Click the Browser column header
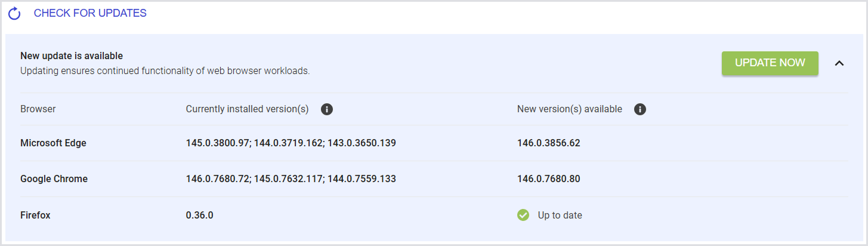868x246 pixels. 38,109
